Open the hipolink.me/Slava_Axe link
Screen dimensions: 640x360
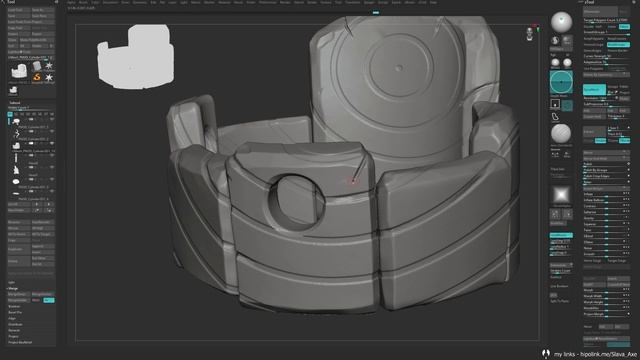click(609, 354)
